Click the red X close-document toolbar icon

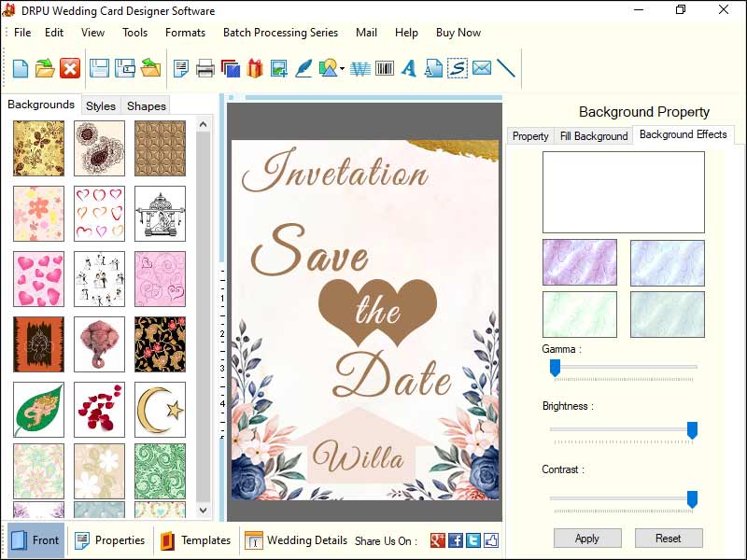69,68
